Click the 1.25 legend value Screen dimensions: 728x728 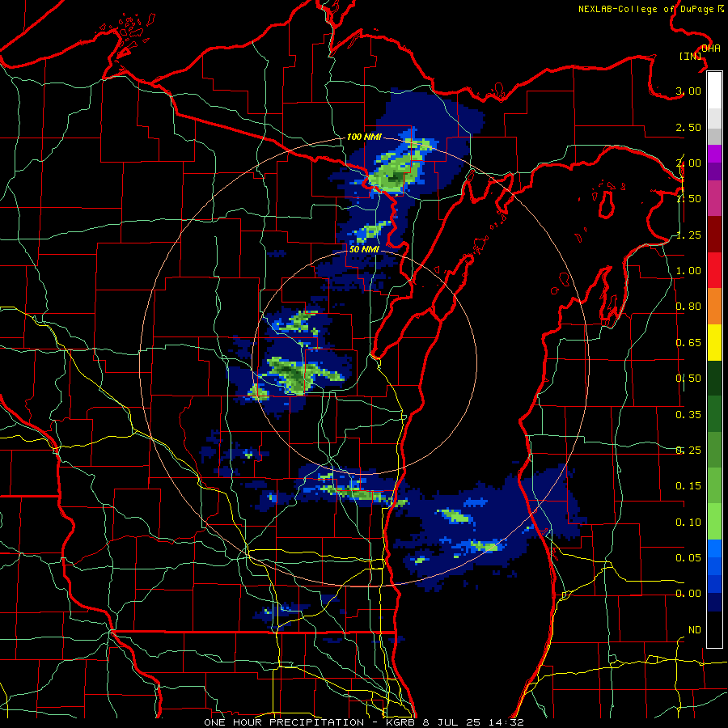[x=688, y=235]
